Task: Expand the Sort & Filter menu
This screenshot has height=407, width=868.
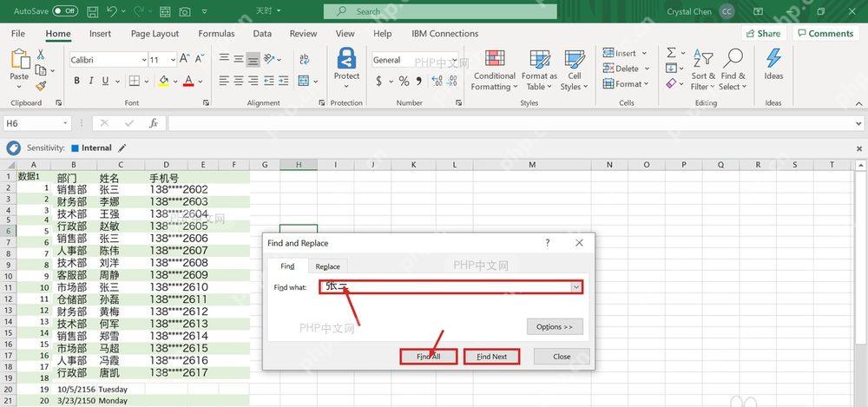Action: click(703, 70)
